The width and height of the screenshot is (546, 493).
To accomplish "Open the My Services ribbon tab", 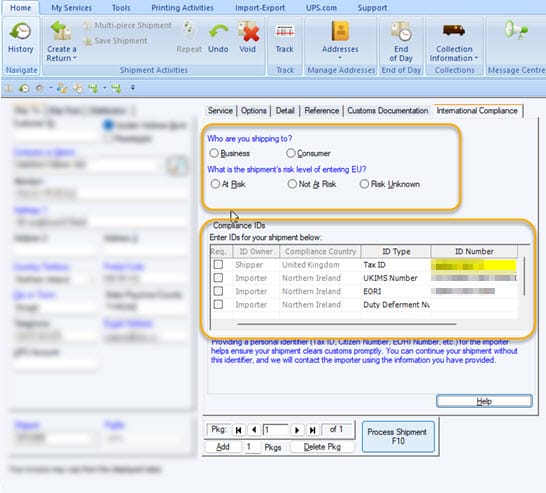I will tap(71, 8).
